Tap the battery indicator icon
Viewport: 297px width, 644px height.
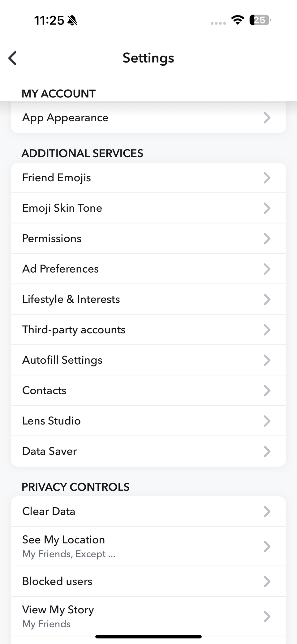260,20
